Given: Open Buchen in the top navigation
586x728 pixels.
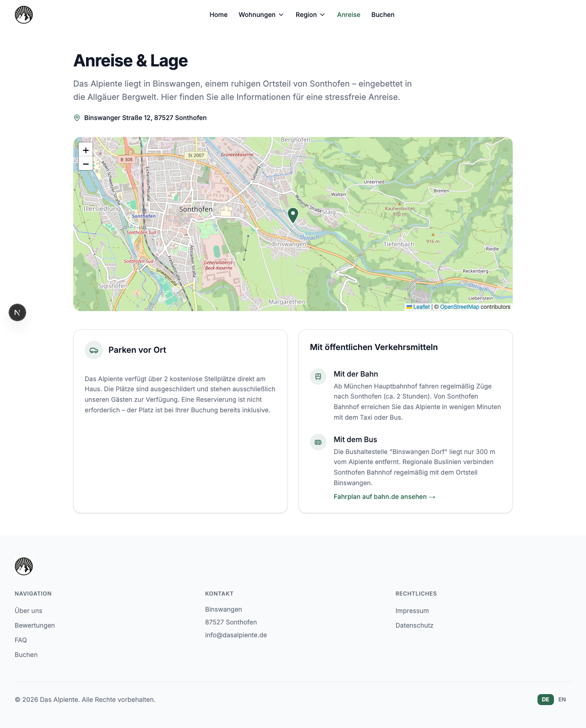Looking at the screenshot, I should (383, 15).
